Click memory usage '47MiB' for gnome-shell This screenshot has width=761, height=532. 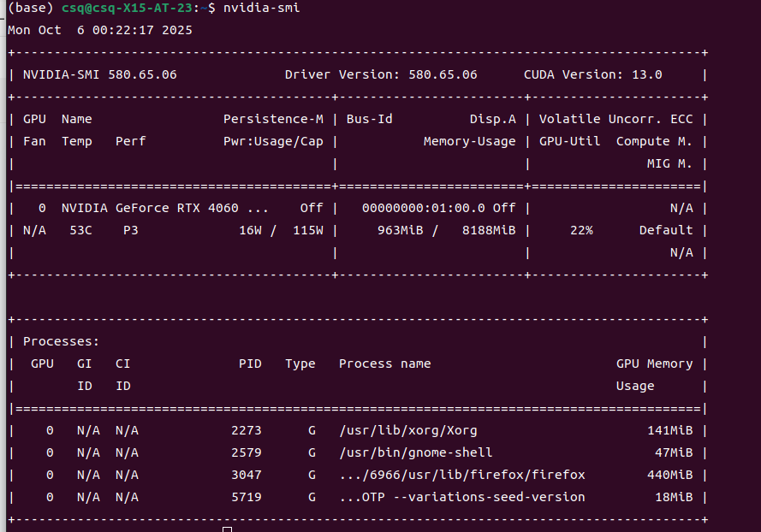click(x=674, y=453)
